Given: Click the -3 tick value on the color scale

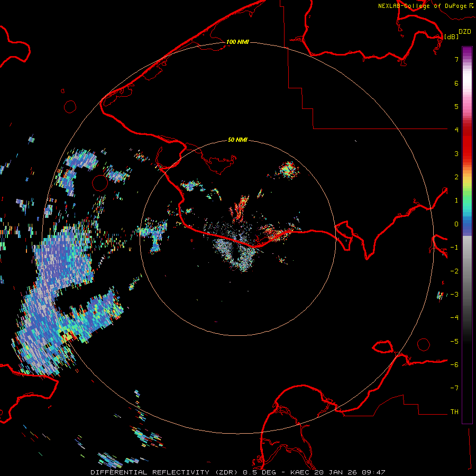Looking at the screenshot, I should tap(454, 295).
